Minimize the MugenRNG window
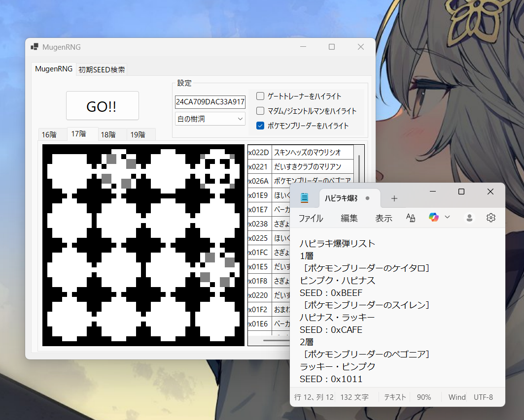 click(x=303, y=47)
